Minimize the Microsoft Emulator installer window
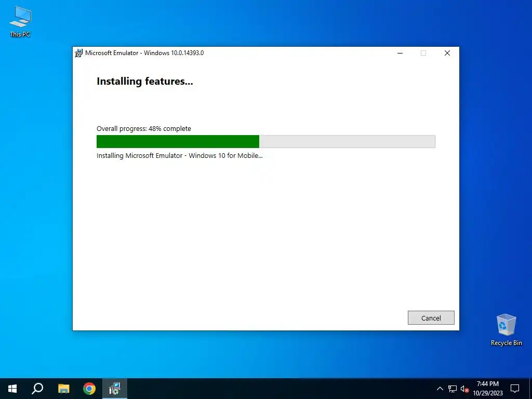The height and width of the screenshot is (399, 532). coord(400,53)
